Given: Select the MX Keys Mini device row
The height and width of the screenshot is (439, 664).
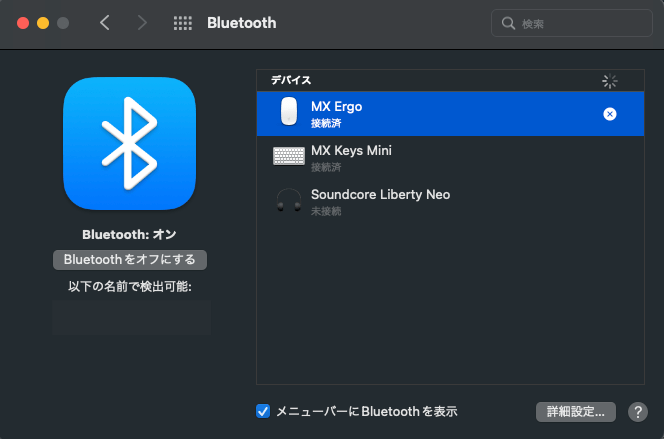Looking at the screenshot, I should point(450,158).
